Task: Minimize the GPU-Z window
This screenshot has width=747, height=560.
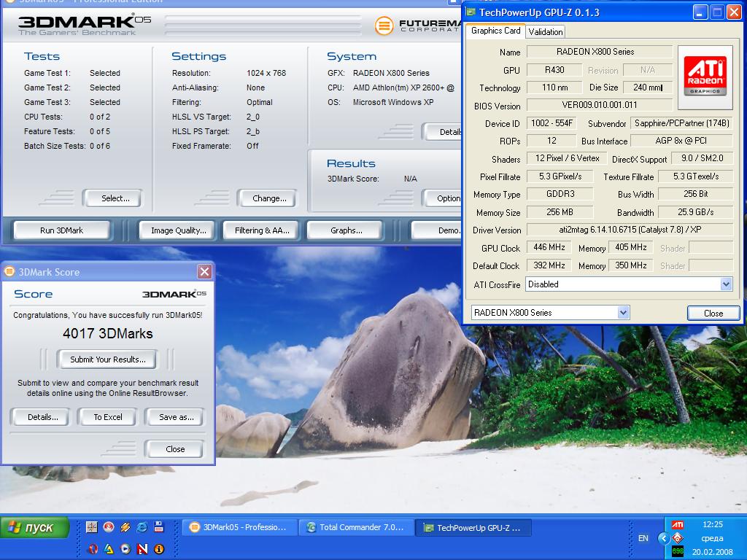Action: [700, 12]
